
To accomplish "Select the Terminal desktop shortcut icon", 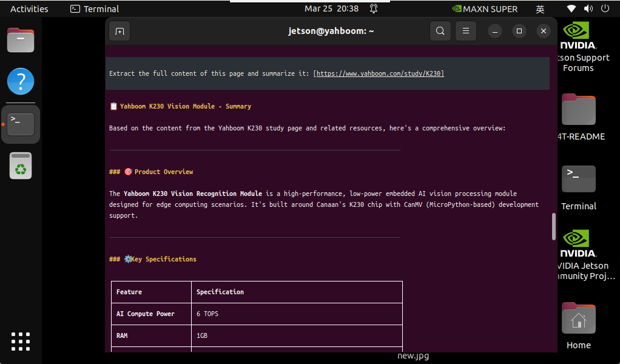I will pyautogui.click(x=579, y=187).
